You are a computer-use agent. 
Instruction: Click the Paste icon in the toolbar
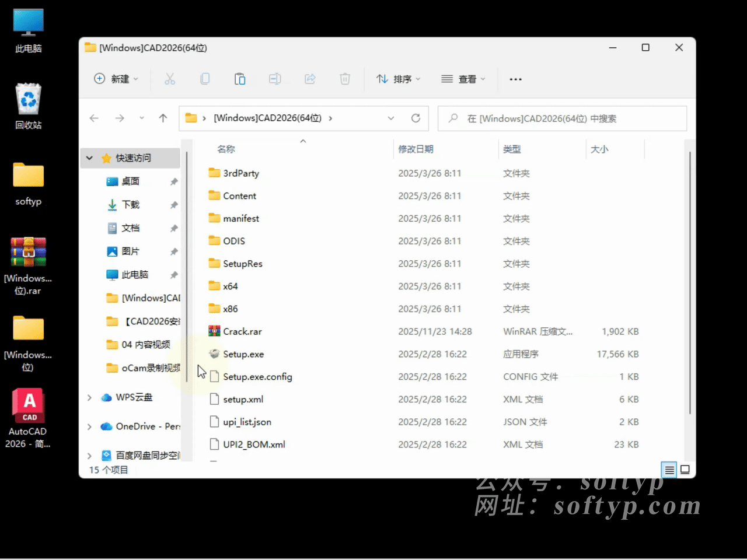[x=240, y=79]
